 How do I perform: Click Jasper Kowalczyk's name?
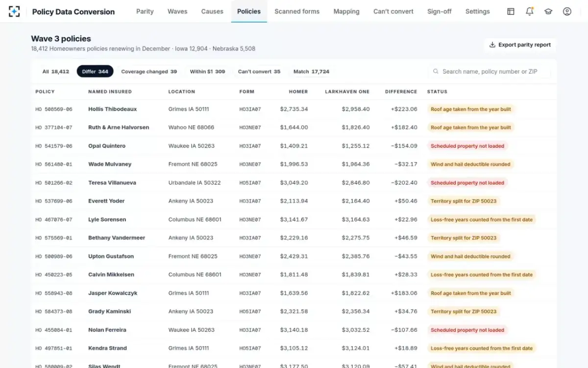coord(113,293)
